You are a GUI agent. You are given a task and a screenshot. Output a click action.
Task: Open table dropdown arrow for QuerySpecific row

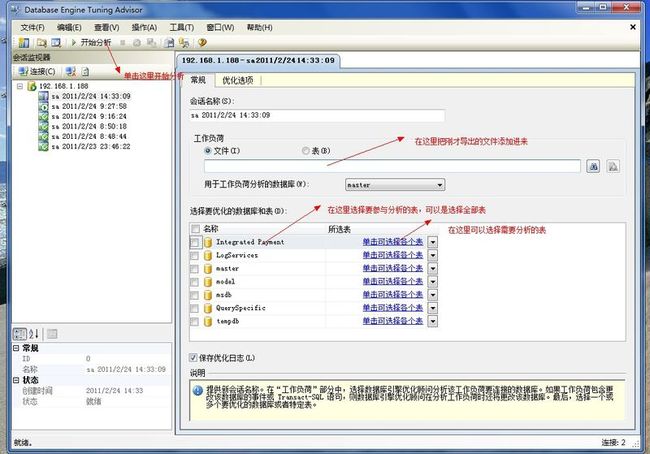[433, 308]
